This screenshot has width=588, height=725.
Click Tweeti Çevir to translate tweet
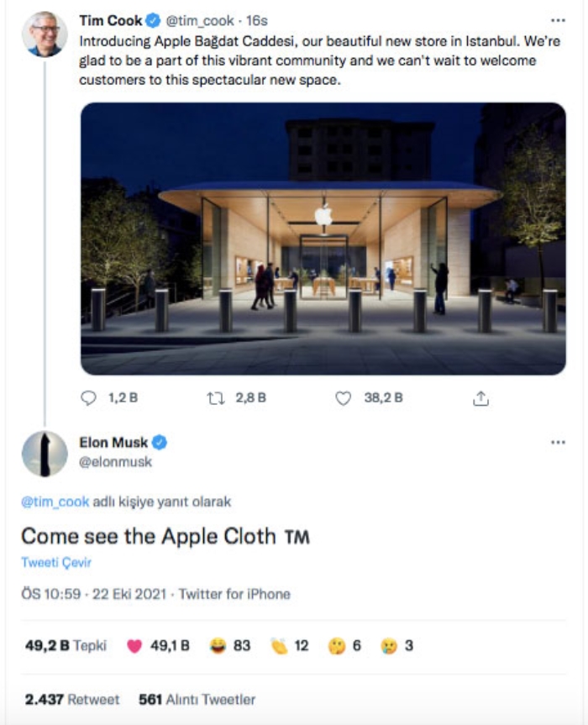tap(56, 562)
